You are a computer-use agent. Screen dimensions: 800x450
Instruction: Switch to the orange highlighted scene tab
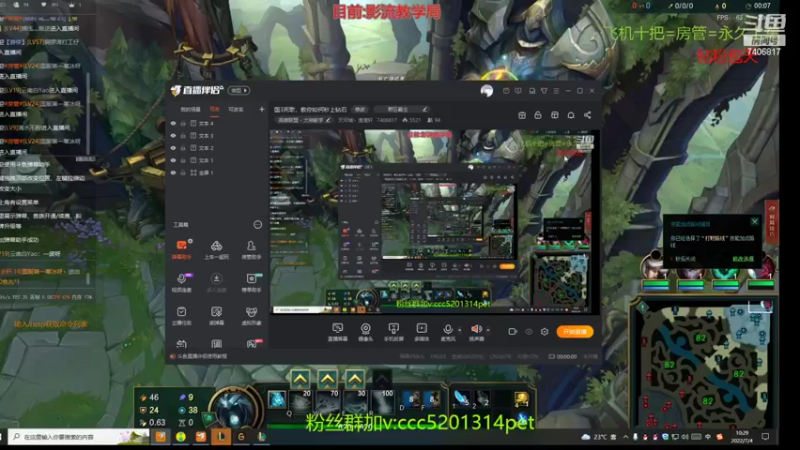tap(215, 109)
